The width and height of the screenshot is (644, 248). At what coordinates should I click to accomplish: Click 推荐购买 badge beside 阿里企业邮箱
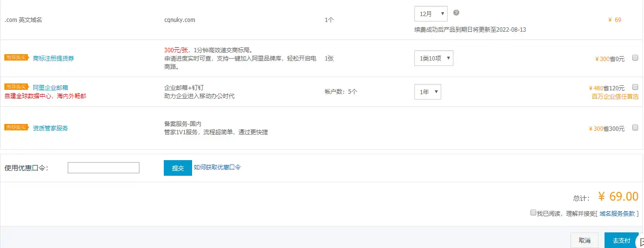pos(17,87)
